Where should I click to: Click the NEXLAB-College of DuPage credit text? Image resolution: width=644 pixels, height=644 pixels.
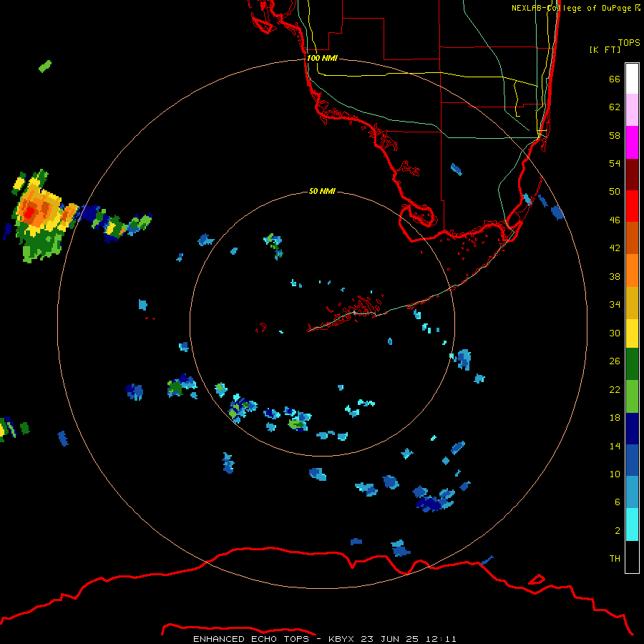[x=576, y=8]
